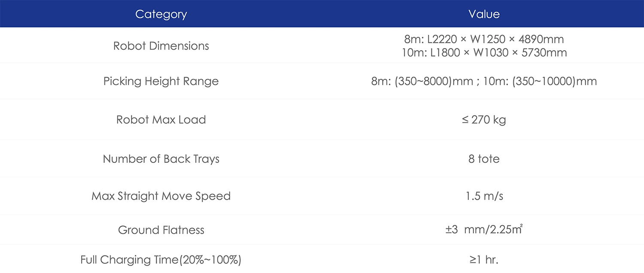Click the picking height range value
The height and width of the screenshot is (273, 644).
tap(484, 81)
